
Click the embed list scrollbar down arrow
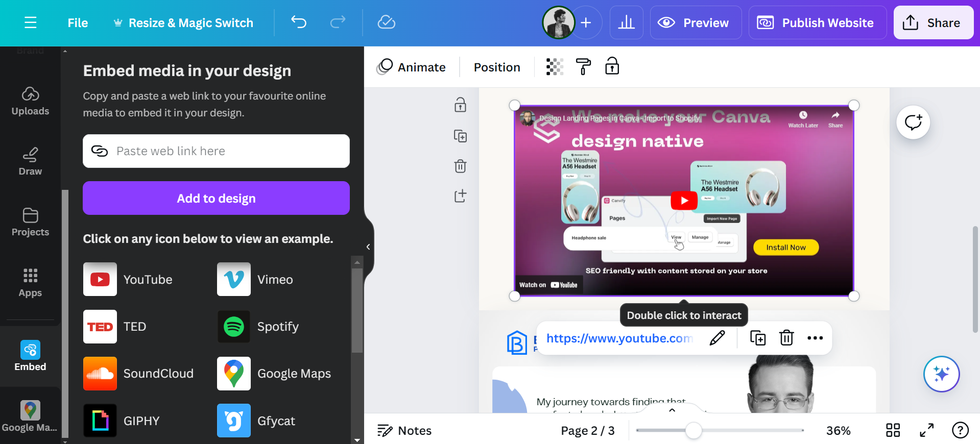coord(357,439)
